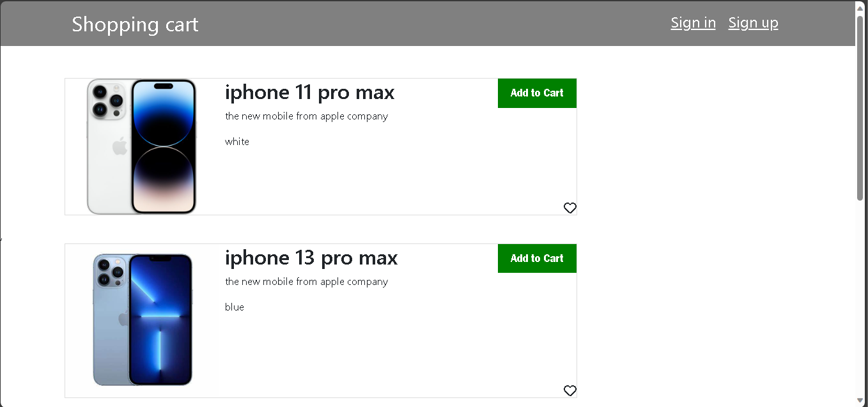Add iphone 13 pro max to cart

point(537,259)
